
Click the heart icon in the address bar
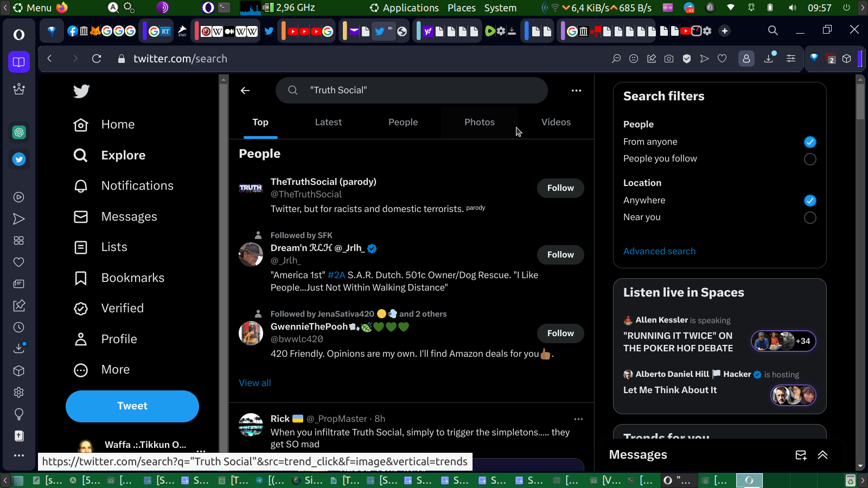click(722, 59)
